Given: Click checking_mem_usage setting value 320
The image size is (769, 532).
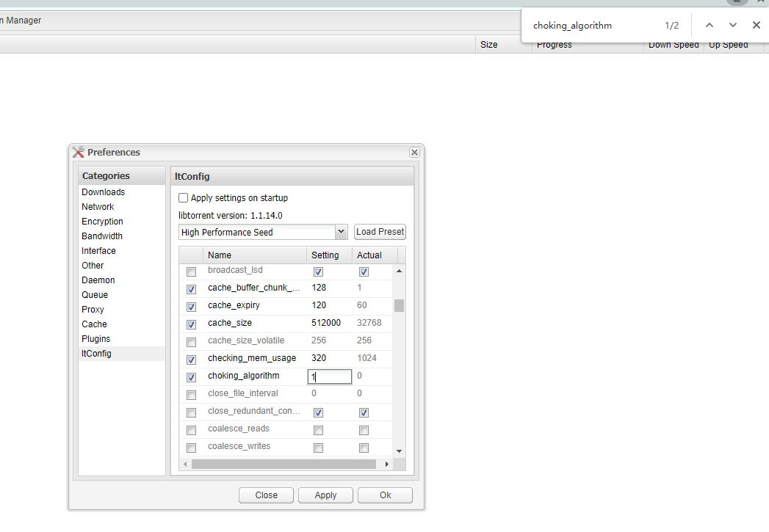Looking at the screenshot, I should [x=319, y=358].
